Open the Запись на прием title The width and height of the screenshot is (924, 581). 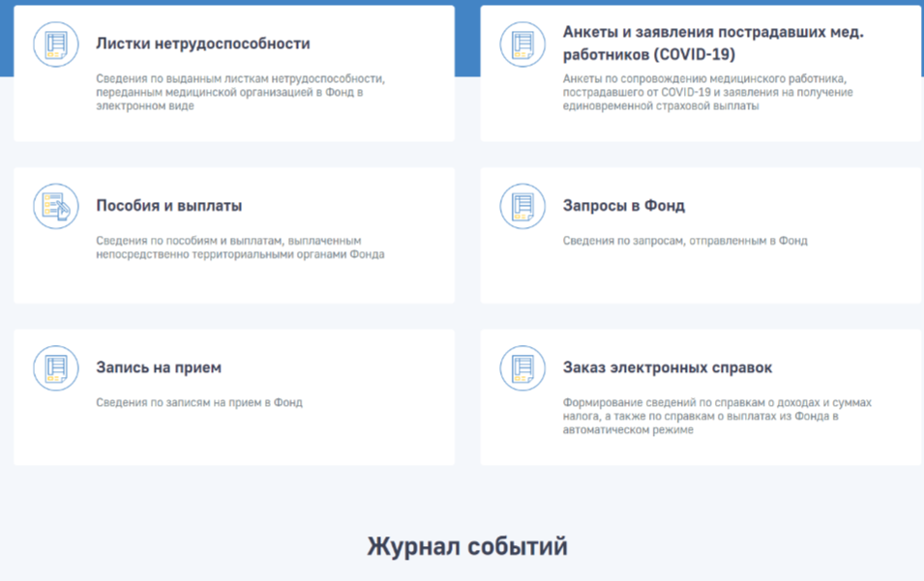[x=159, y=367]
